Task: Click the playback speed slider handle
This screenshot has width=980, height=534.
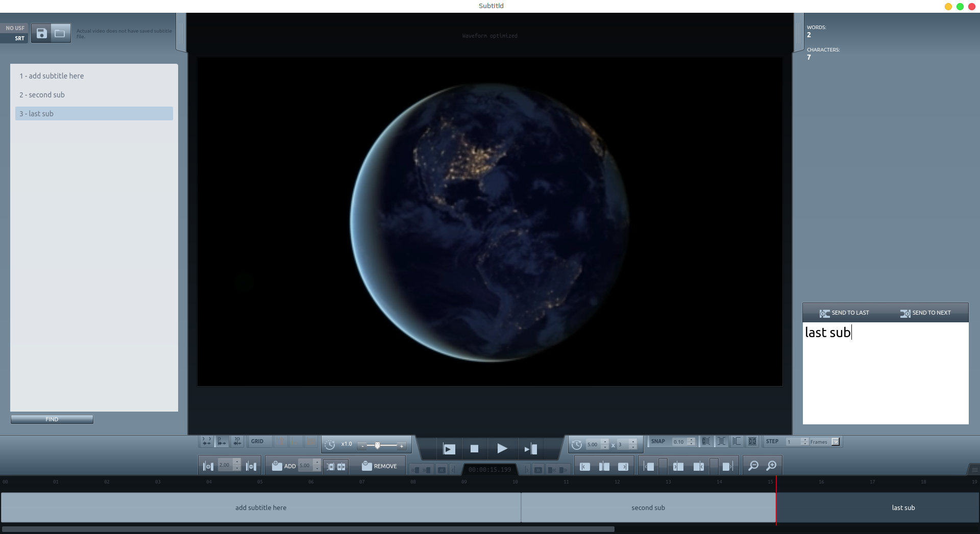Action: point(377,445)
